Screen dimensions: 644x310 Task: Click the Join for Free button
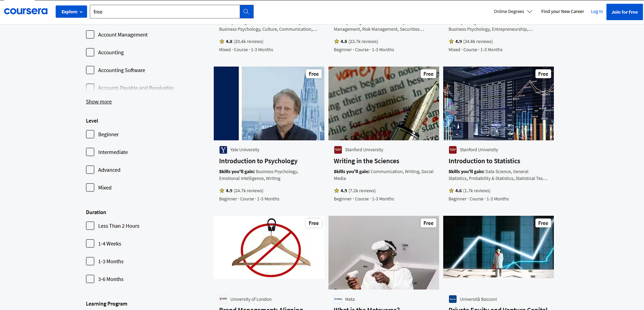tap(625, 12)
